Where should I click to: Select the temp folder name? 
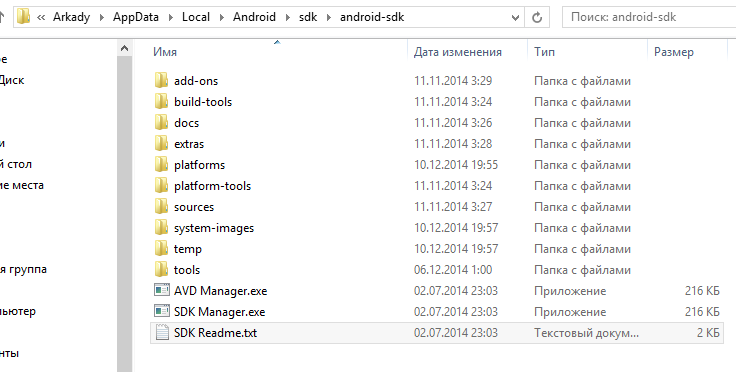pyautogui.click(x=188, y=249)
